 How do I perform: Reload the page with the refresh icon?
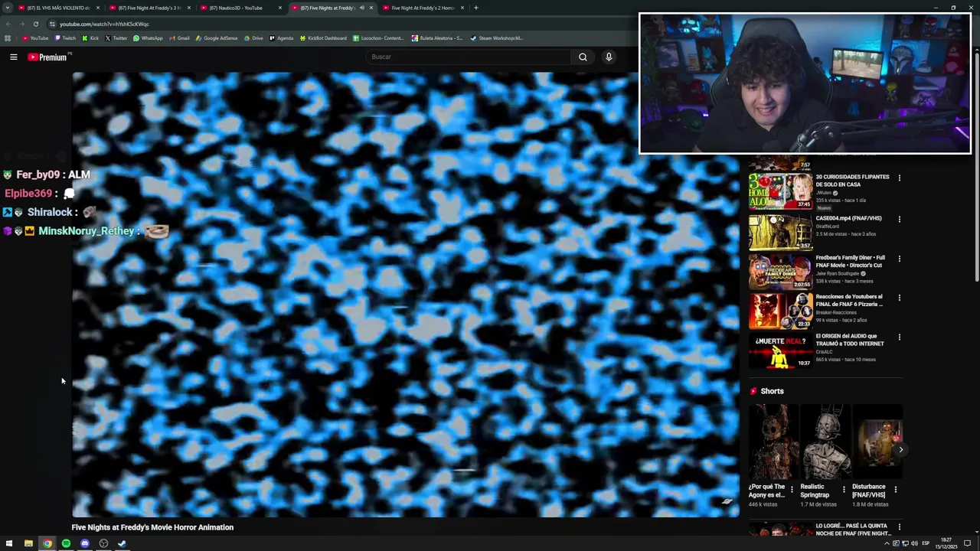pos(35,24)
